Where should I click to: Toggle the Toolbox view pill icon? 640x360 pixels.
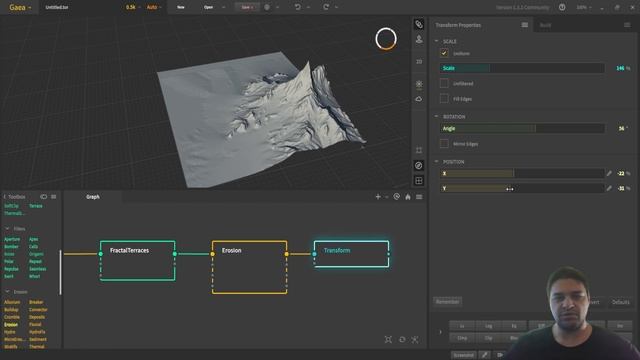[43, 197]
